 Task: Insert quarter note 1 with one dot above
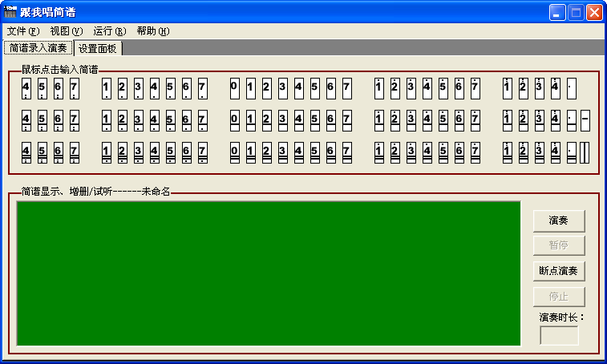(379, 89)
